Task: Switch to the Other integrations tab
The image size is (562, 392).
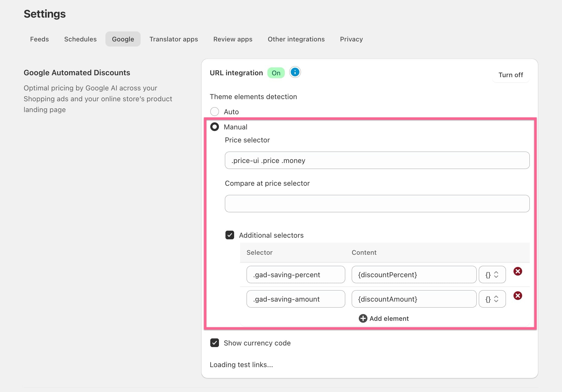Action: pyautogui.click(x=296, y=39)
